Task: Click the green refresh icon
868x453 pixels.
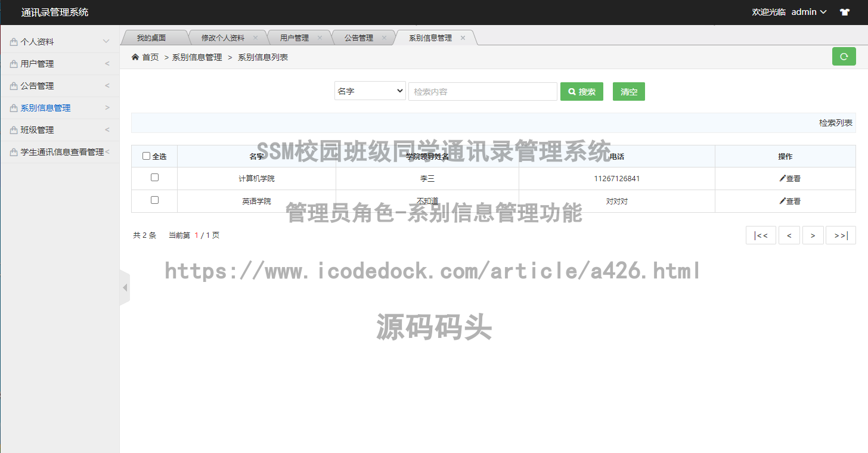Action: click(x=844, y=56)
